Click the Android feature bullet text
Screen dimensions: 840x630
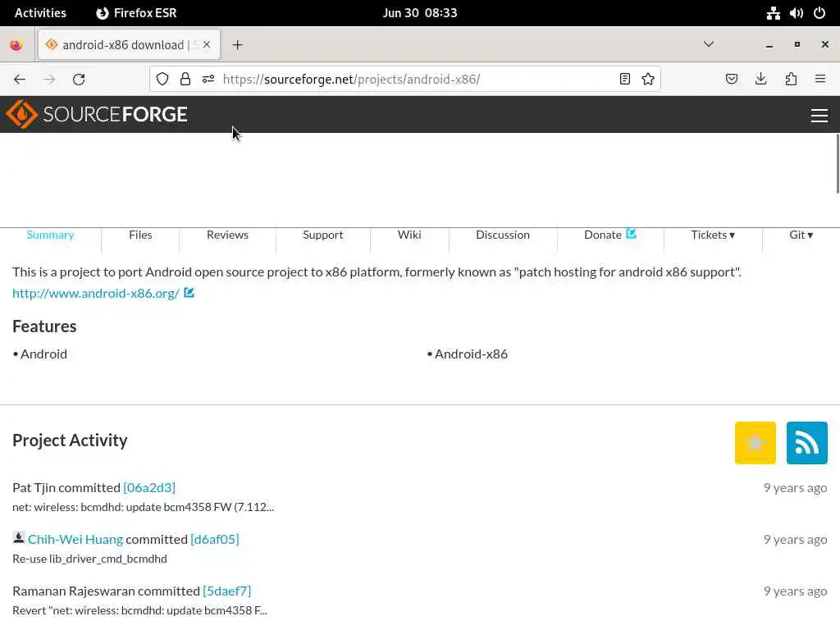point(43,354)
